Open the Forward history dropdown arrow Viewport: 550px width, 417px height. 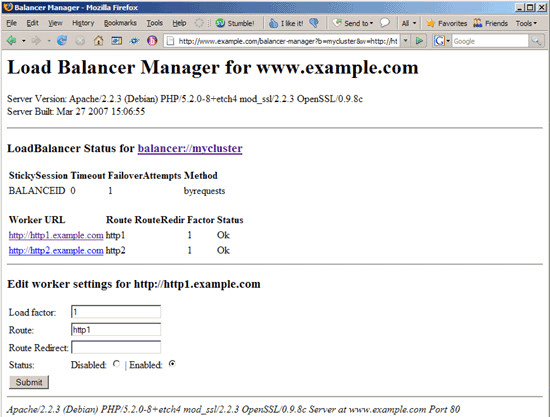pos(49,41)
